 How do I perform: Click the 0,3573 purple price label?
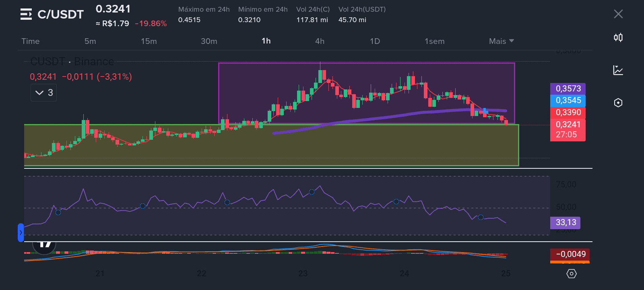coord(568,89)
